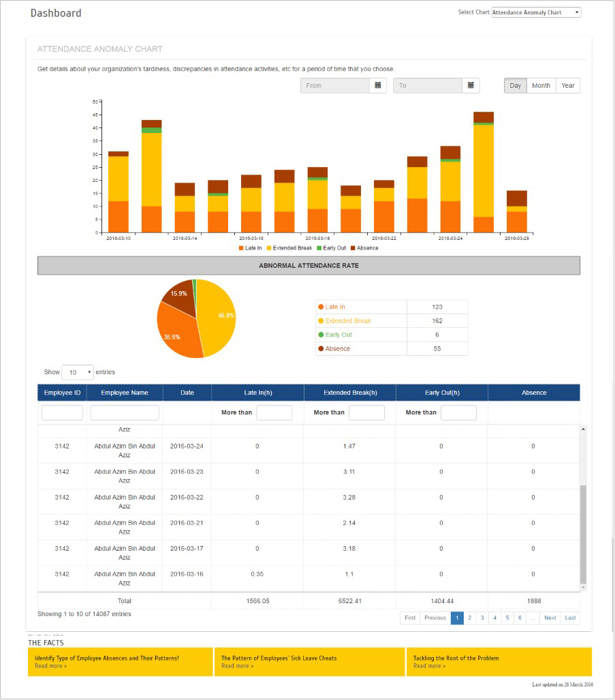
Task: Switch chart view to Year
Action: coord(568,86)
